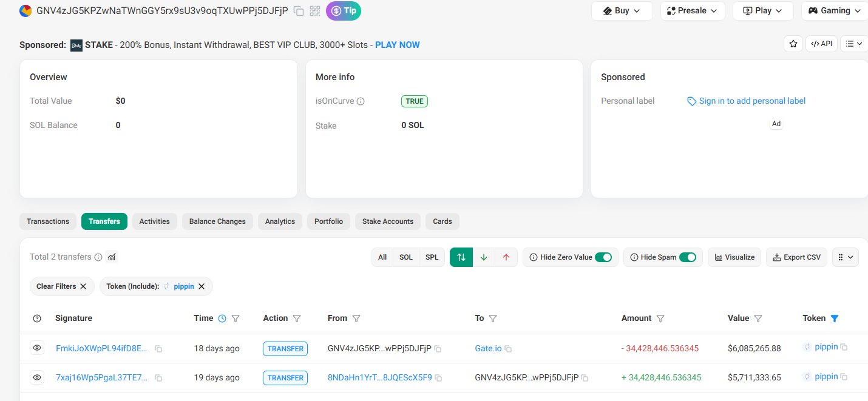Screen dimensions: 868x401
Task: Switch to the Balance Changes tab
Action: [x=217, y=221]
